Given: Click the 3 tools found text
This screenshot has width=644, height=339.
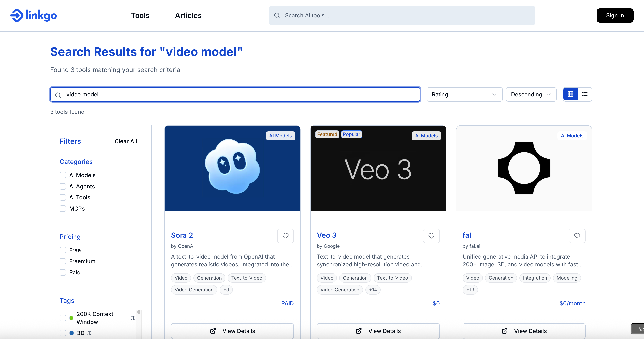Looking at the screenshot, I should [67, 112].
